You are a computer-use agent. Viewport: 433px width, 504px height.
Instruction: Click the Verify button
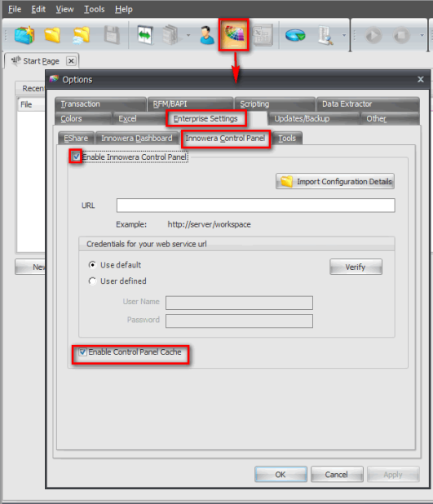[356, 267]
